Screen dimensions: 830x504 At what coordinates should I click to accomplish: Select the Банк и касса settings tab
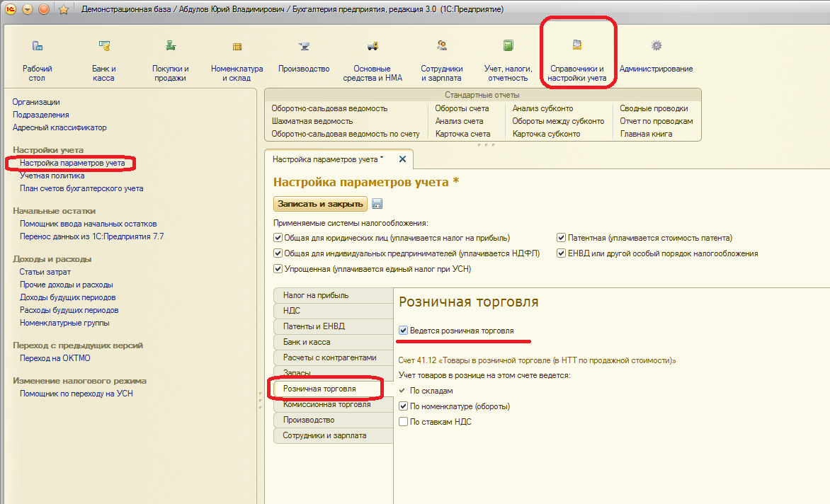[x=334, y=342]
